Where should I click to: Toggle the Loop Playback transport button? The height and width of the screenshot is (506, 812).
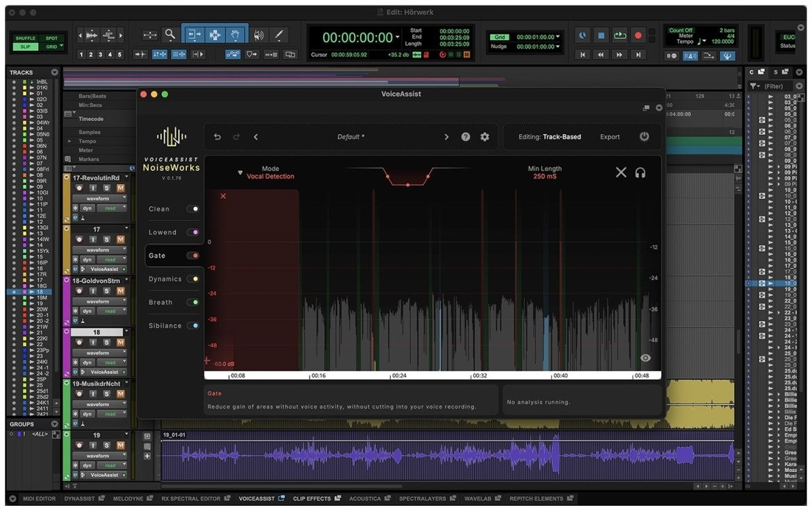[619, 35]
